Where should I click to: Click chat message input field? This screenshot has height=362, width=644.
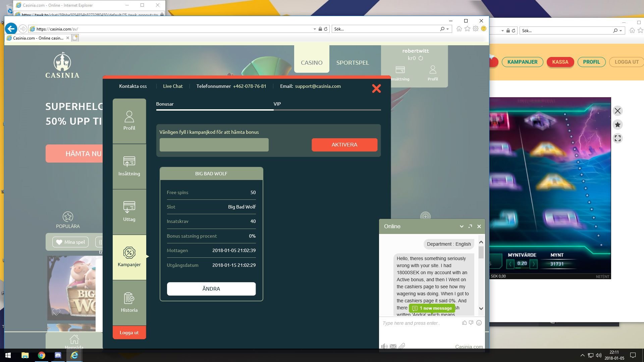421,323
